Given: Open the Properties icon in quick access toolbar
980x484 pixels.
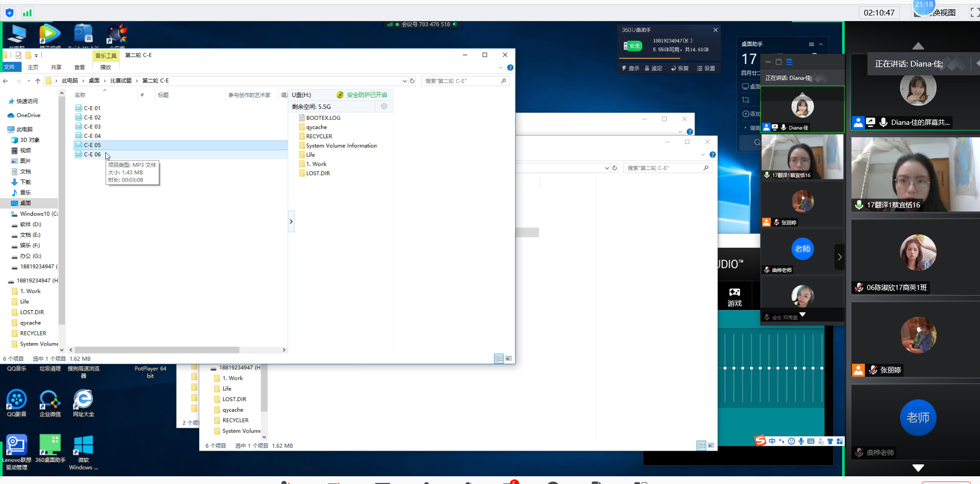Looking at the screenshot, I should tap(19, 55).
